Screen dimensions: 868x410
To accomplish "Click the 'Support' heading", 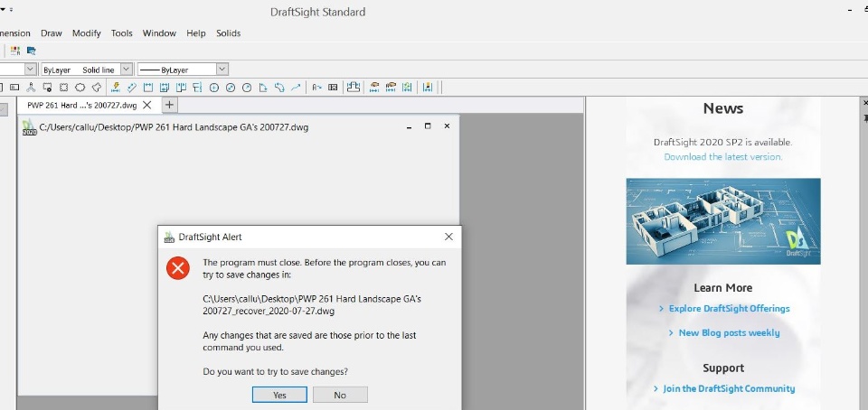I will (x=723, y=368).
